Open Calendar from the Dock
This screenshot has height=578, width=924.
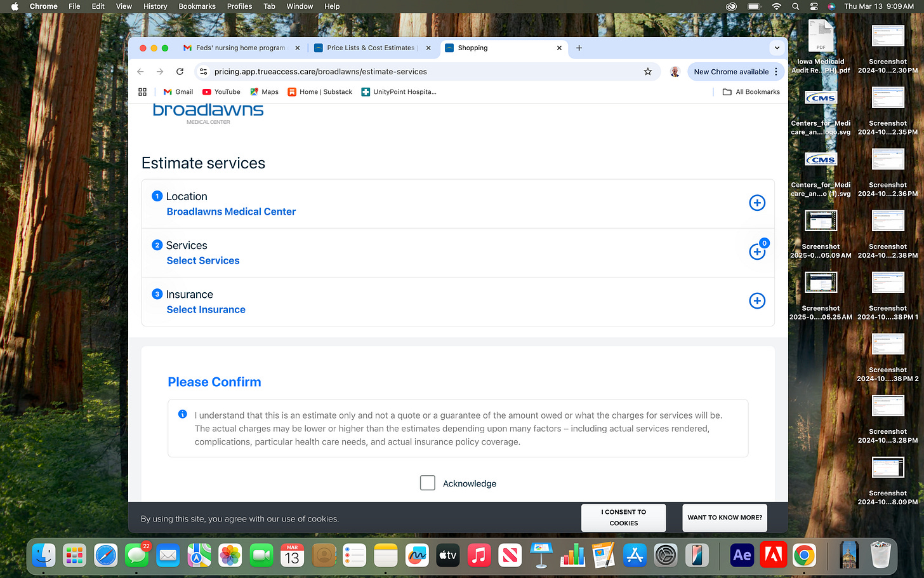pyautogui.click(x=292, y=556)
